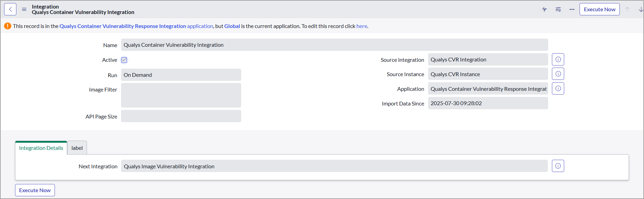Click the API Page Size label
Screen dimensions: 644x199
point(101,116)
